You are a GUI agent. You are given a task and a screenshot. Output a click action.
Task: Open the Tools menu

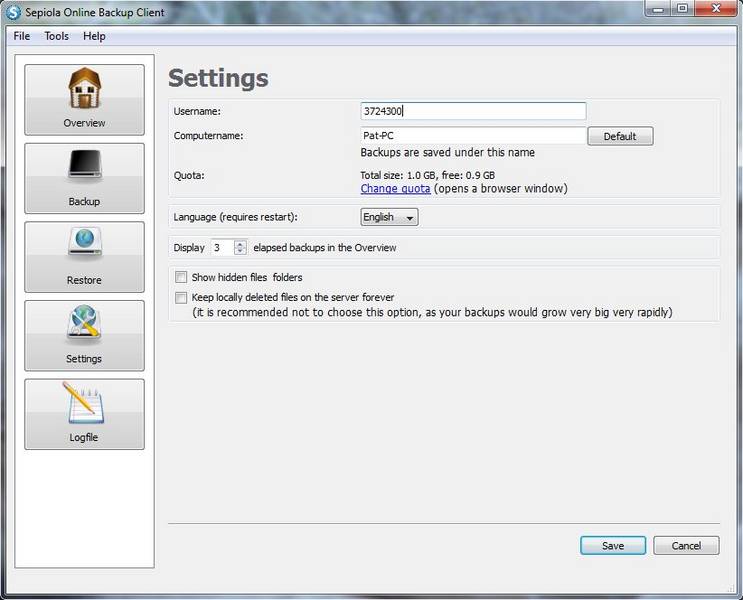tap(56, 36)
